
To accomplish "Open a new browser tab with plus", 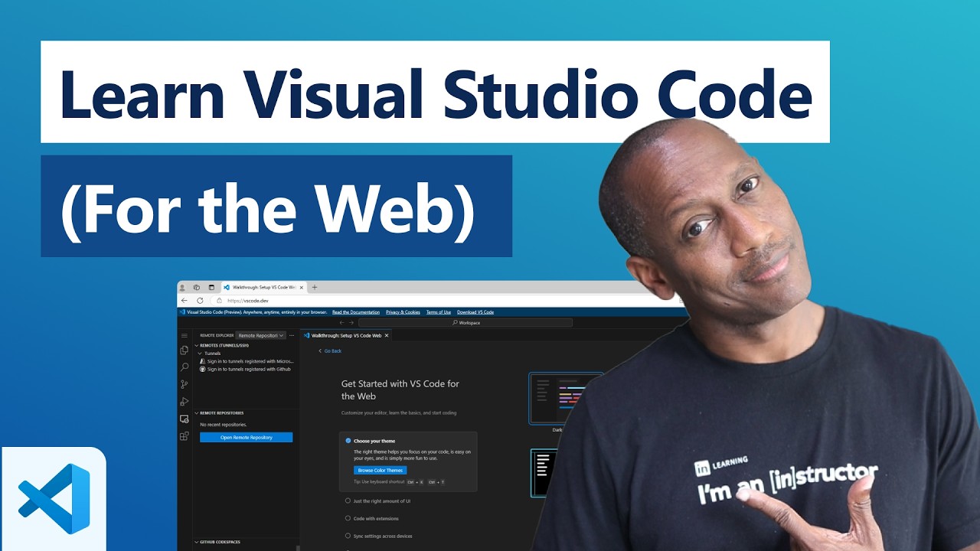I will pyautogui.click(x=315, y=287).
